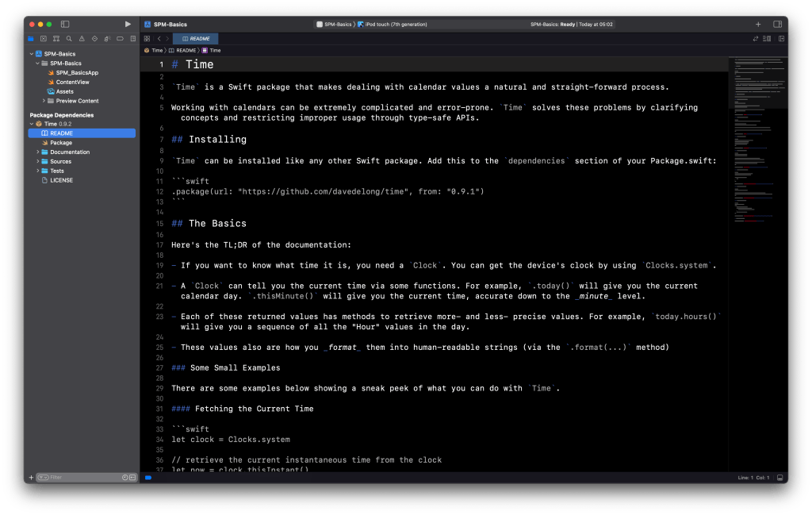The width and height of the screenshot is (812, 515).
Task: Toggle the navigator sidebar visibility
Action: click(x=65, y=25)
